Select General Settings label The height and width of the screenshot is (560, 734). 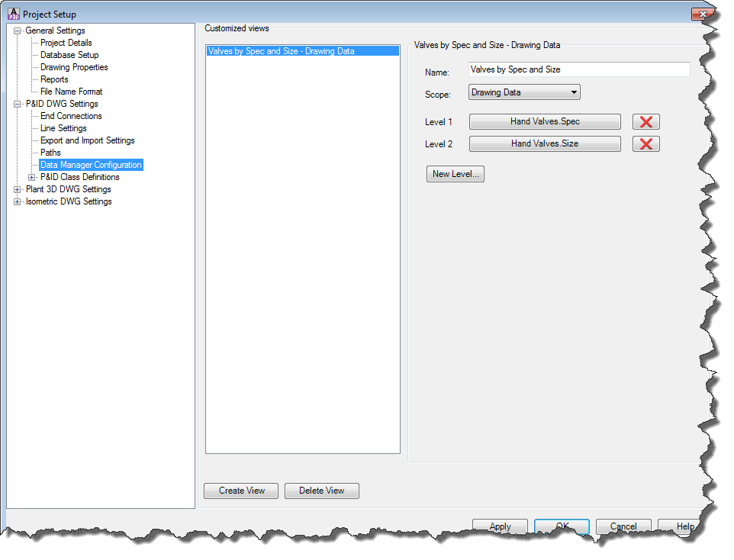tap(55, 31)
